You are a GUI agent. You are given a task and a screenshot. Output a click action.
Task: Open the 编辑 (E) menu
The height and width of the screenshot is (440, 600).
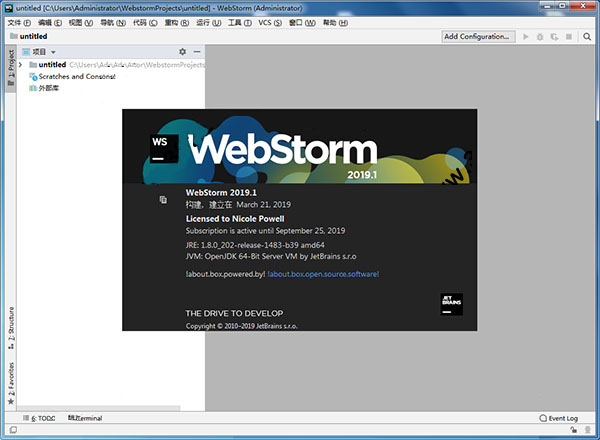click(x=50, y=23)
